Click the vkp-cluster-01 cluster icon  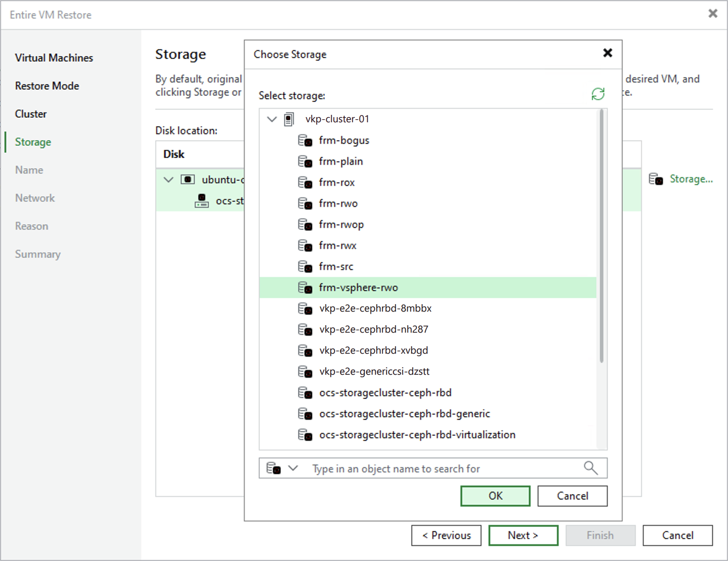(x=289, y=119)
